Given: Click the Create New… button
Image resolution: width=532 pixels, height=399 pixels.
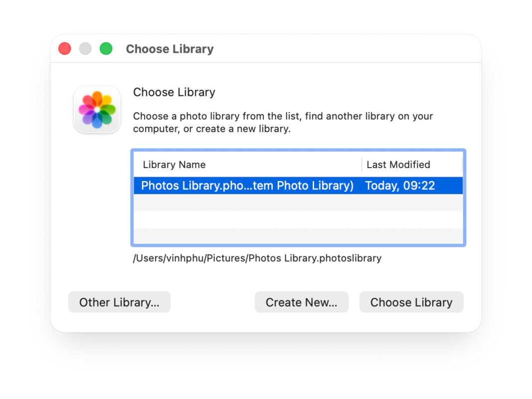Looking at the screenshot, I should tap(302, 302).
